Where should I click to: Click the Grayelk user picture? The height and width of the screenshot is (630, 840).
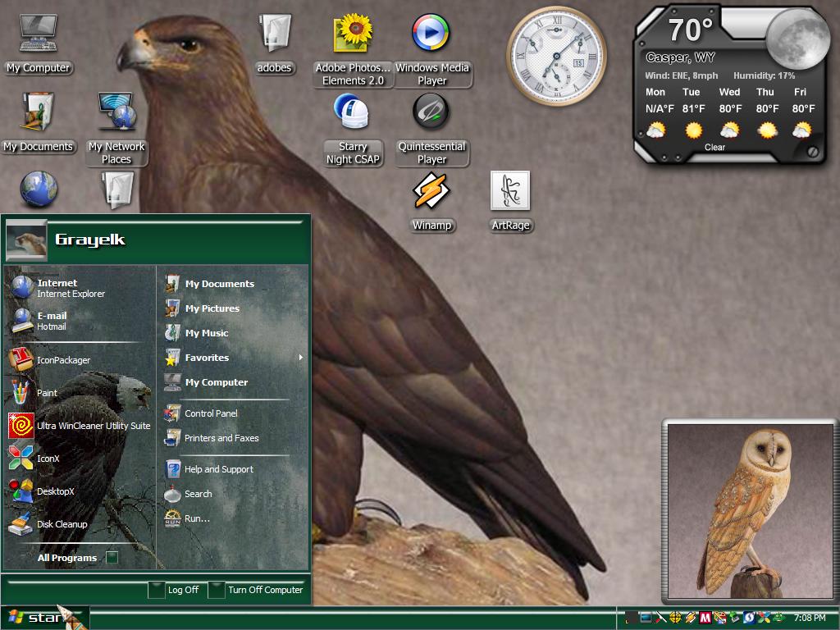pos(26,240)
